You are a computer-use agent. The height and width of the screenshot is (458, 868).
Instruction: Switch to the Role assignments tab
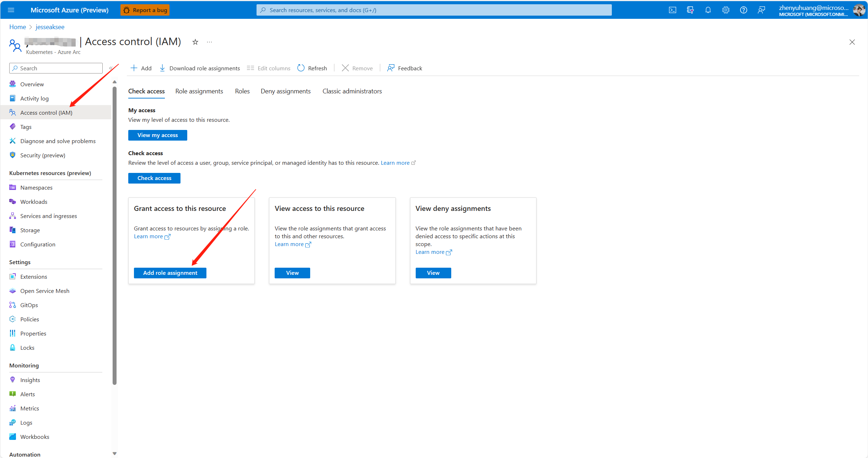pyautogui.click(x=199, y=91)
